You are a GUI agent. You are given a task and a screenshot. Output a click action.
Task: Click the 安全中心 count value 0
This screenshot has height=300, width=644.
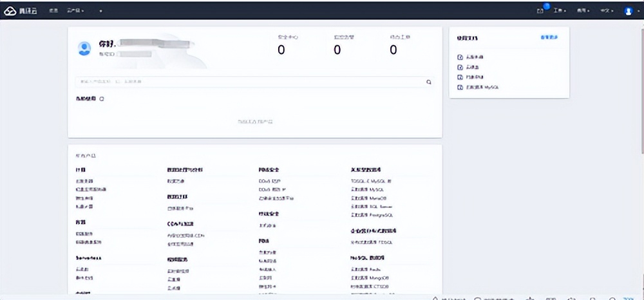coord(281,50)
